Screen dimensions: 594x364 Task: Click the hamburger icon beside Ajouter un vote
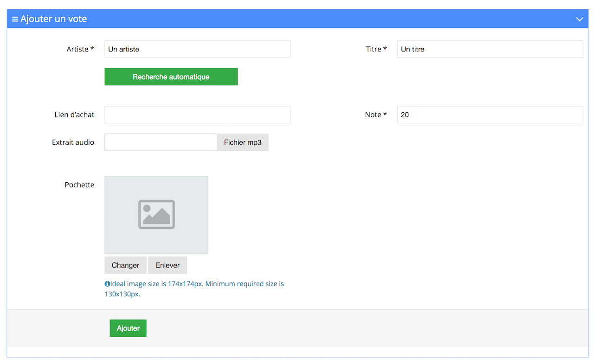(15, 19)
